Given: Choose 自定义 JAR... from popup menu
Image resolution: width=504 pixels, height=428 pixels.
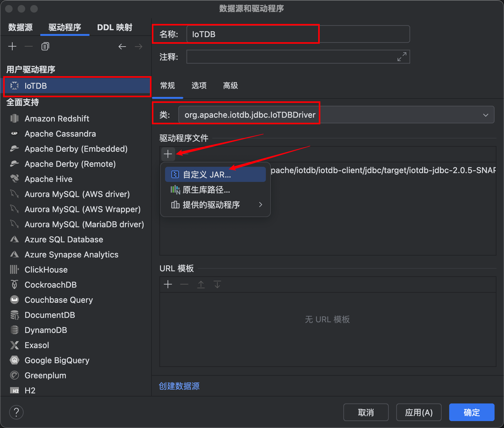Looking at the screenshot, I should [207, 175].
